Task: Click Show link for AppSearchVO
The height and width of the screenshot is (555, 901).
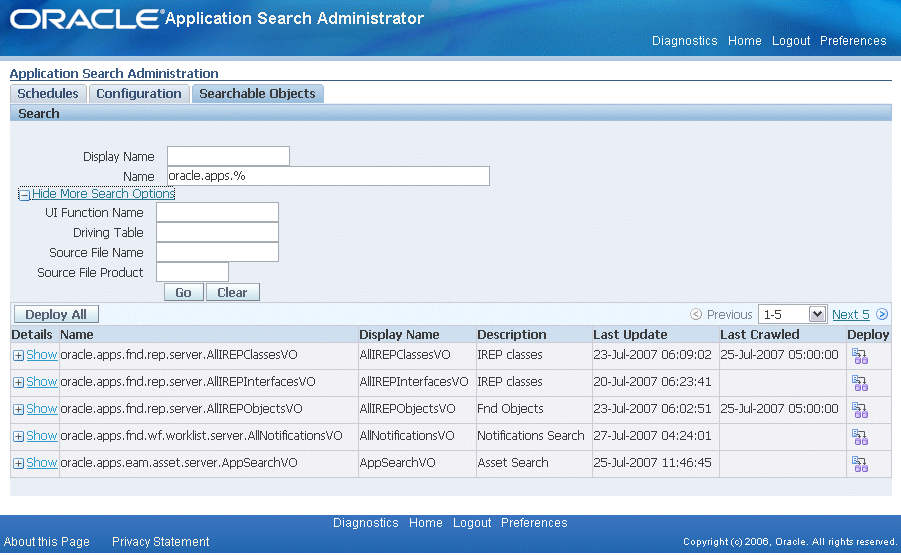Action: (x=41, y=463)
